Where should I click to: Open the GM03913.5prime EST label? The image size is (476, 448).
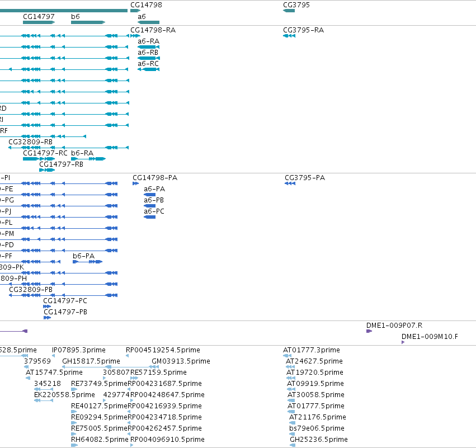pos(181,361)
